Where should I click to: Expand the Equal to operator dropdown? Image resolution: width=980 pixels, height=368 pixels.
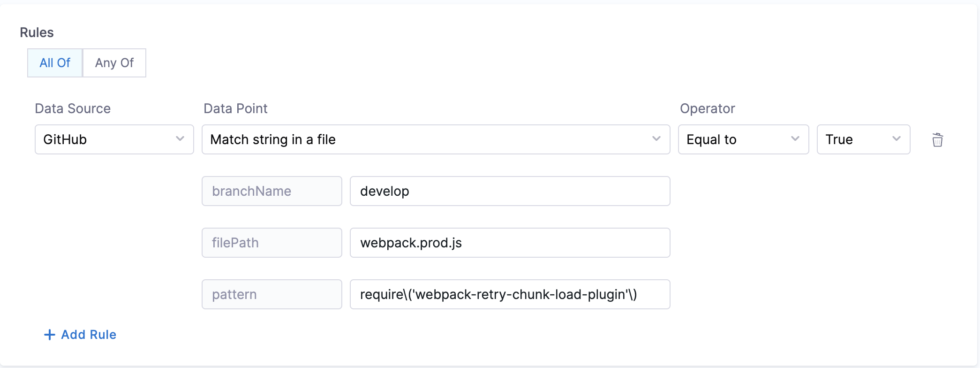point(743,139)
